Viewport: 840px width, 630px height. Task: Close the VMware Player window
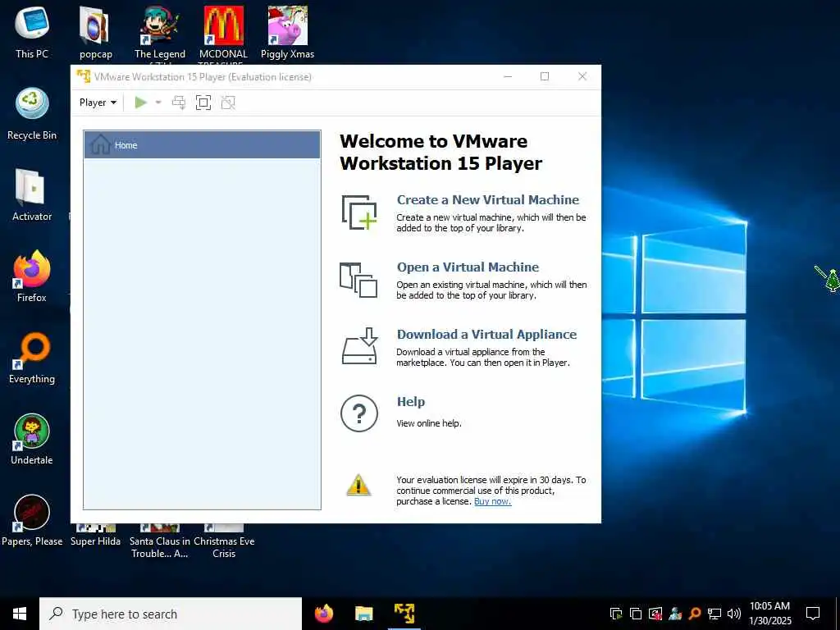582,76
